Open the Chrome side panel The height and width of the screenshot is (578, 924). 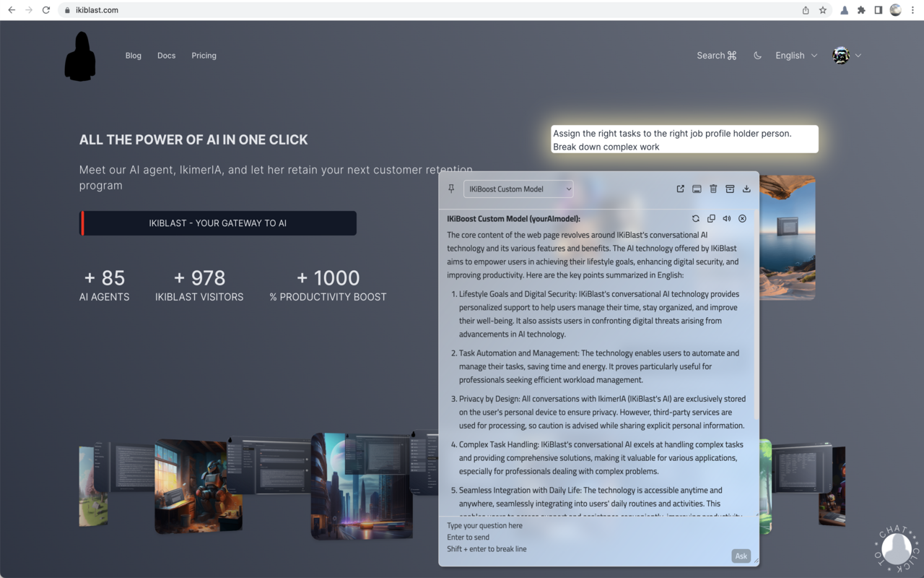click(x=879, y=10)
